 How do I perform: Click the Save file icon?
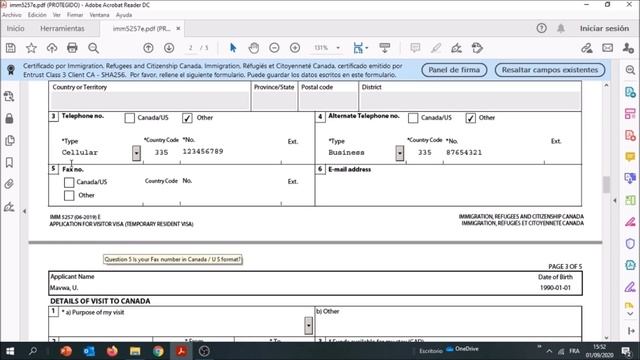coord(11,48)
